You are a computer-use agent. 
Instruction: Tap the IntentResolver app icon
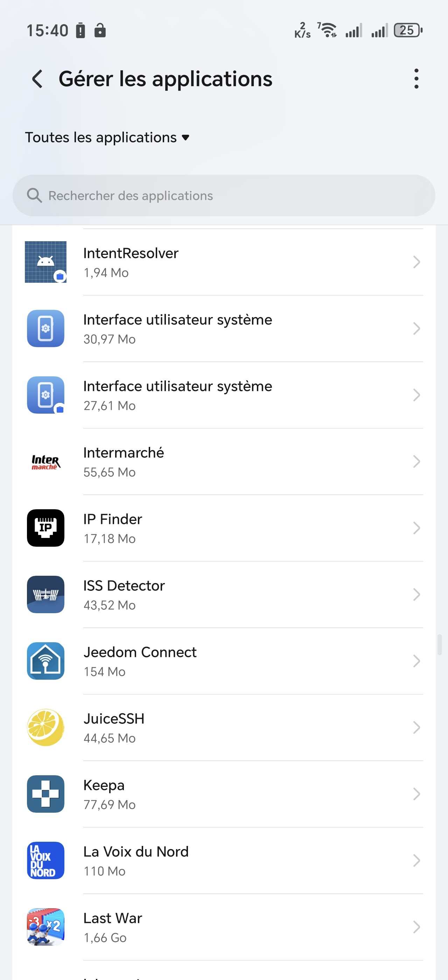45,262
